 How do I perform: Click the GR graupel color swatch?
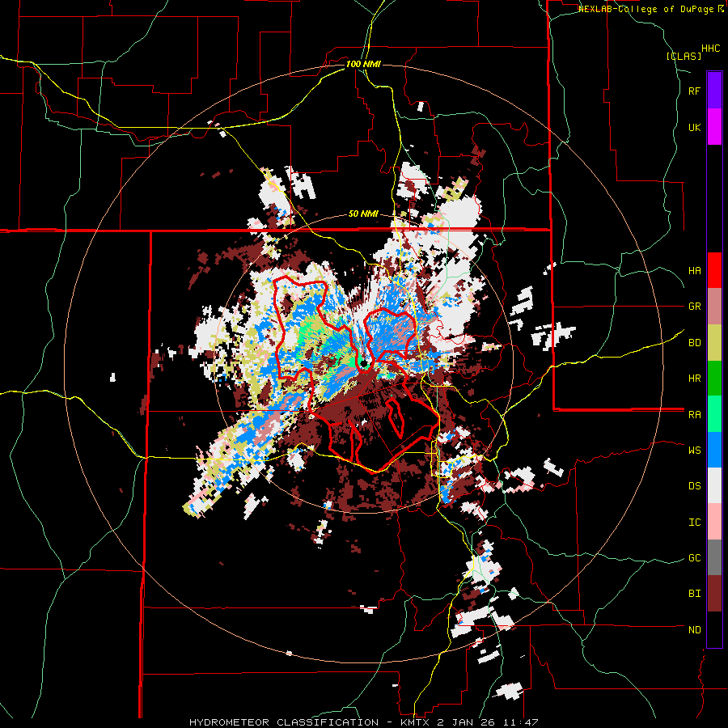714,306
